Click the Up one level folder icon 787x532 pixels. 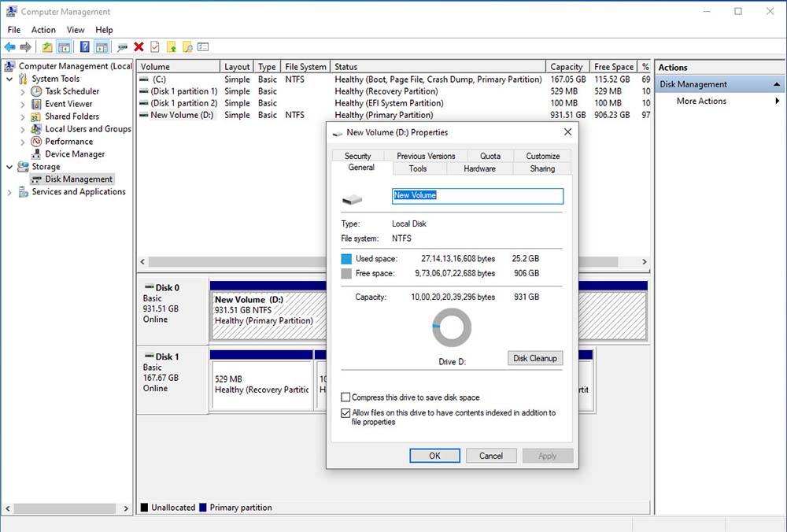[x=48, y=47]
